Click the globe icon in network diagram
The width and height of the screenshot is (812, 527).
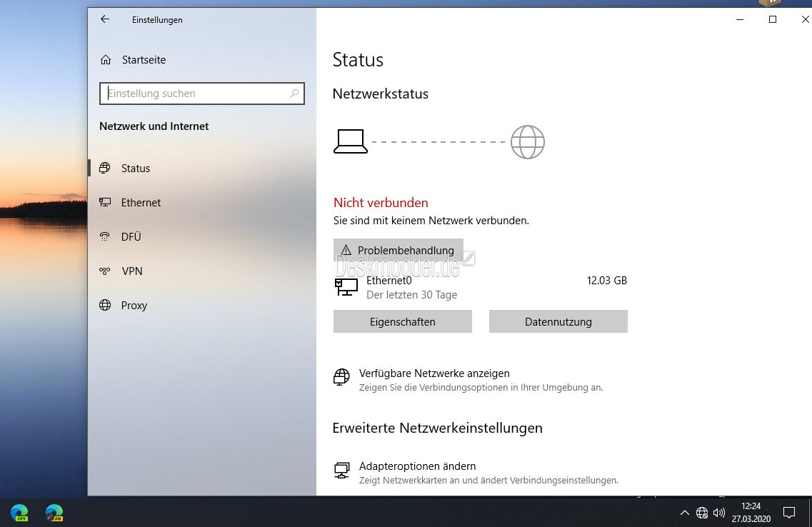[x=528, y=142]
